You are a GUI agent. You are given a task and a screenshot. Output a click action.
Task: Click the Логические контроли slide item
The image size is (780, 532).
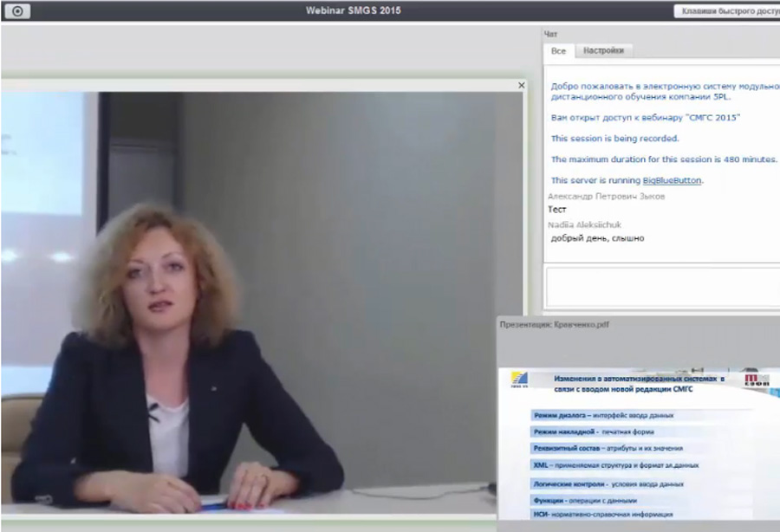coord(608,483)
